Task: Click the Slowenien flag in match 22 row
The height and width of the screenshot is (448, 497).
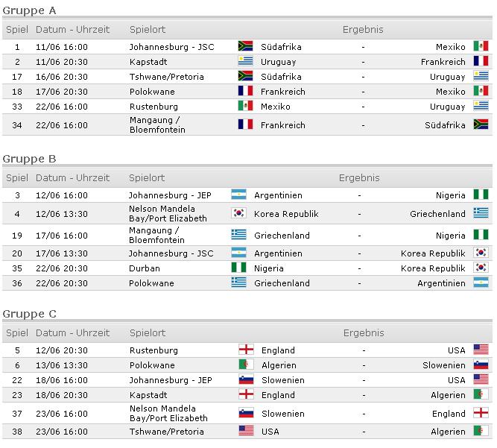Action: [246, 380]
